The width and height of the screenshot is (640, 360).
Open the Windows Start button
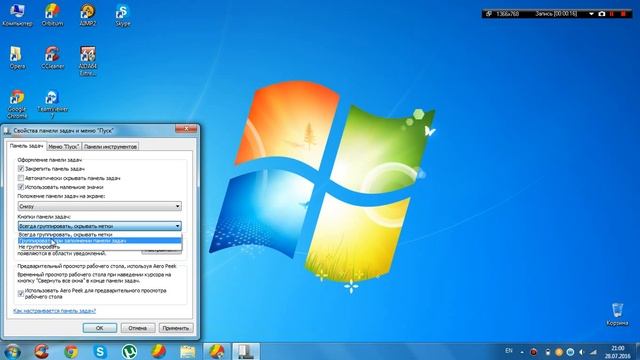coord(12,352)
